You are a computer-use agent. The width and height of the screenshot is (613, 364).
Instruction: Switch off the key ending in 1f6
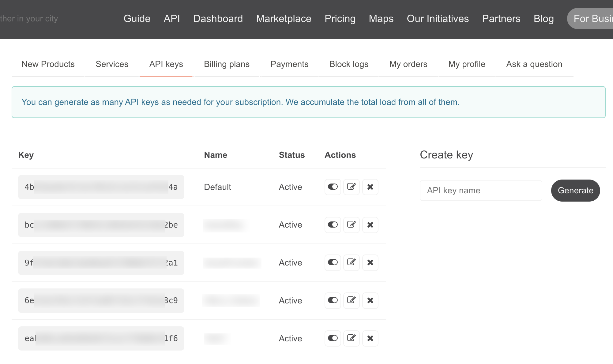[x=333, y=338]
